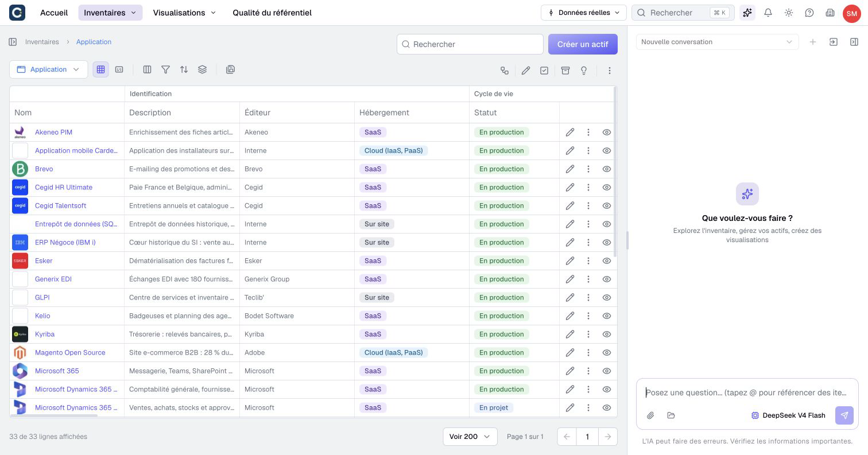Open the Magento Open Source link

[x=70, y=352]
